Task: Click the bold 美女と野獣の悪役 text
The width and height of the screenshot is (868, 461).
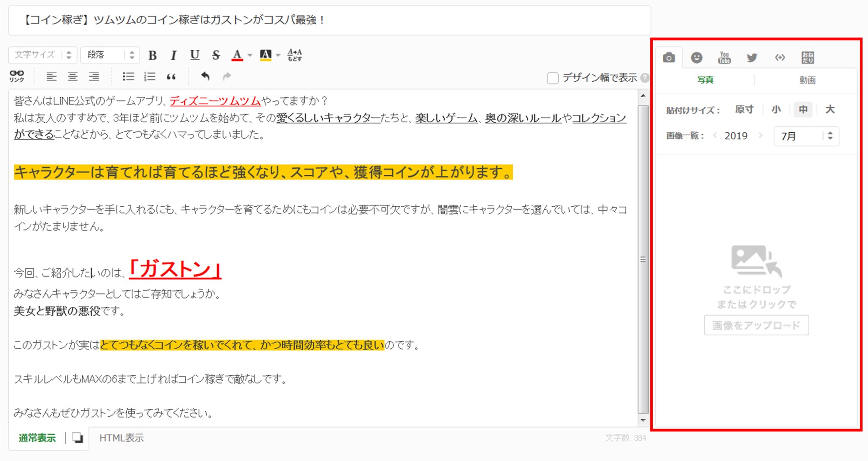Action: click(x=57, y=311)
